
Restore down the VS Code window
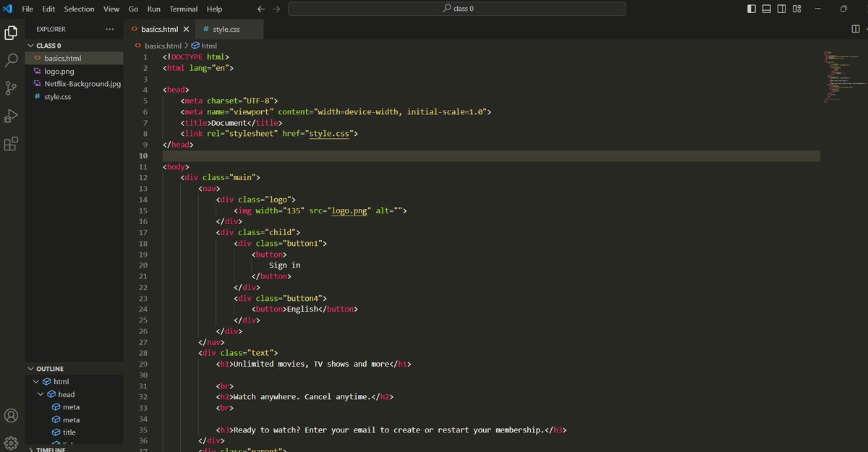click(x=843, y=9)
